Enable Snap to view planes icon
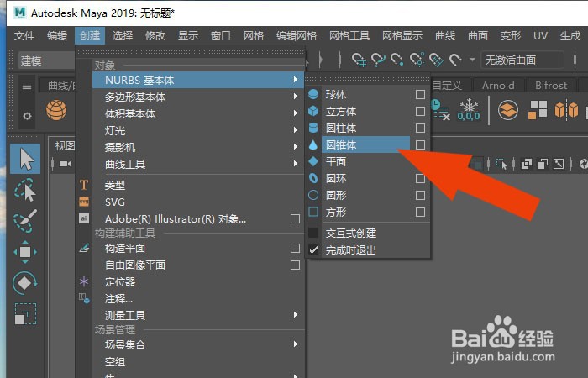This screenshot has width=588, height=378. 436,60
